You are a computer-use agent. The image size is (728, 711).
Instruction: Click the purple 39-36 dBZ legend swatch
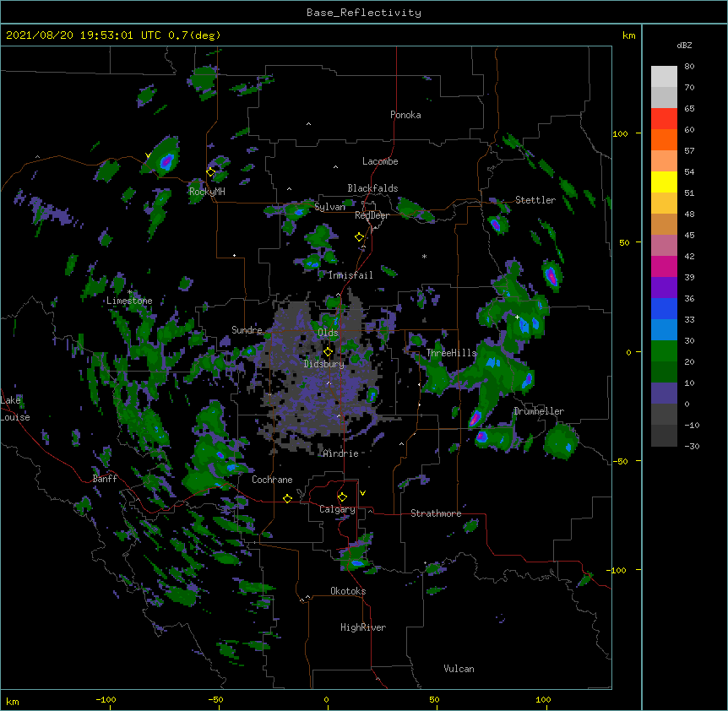tap(664, 288)
